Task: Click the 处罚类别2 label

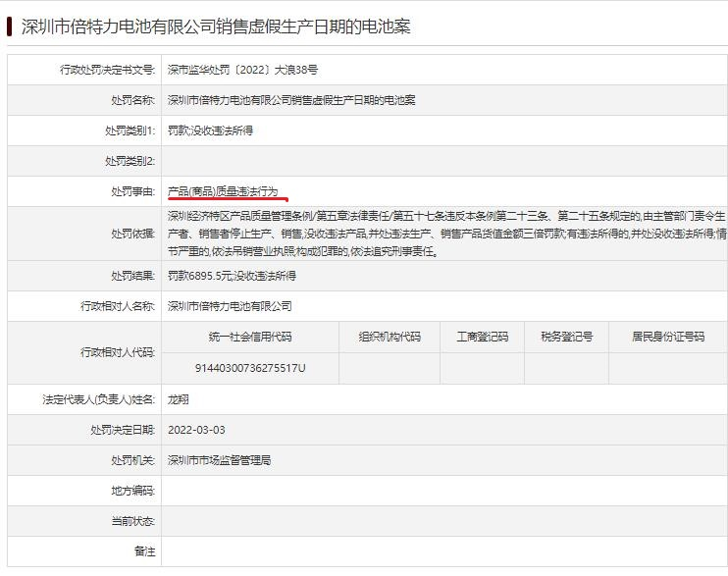Action: (130, 161)
